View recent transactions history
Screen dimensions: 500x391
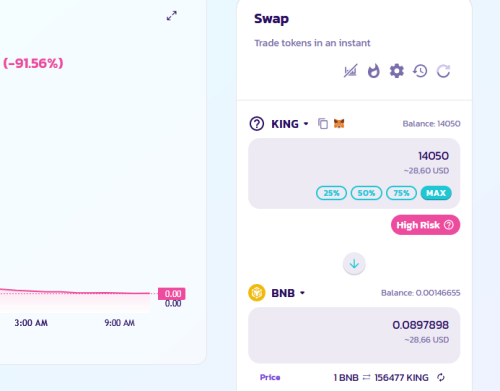pyautogui.click(x=420, y=71)
